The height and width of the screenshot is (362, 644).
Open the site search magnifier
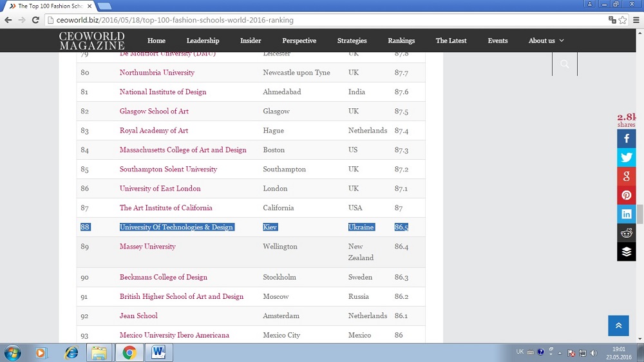pyautogui.click(x=565, y=64)
